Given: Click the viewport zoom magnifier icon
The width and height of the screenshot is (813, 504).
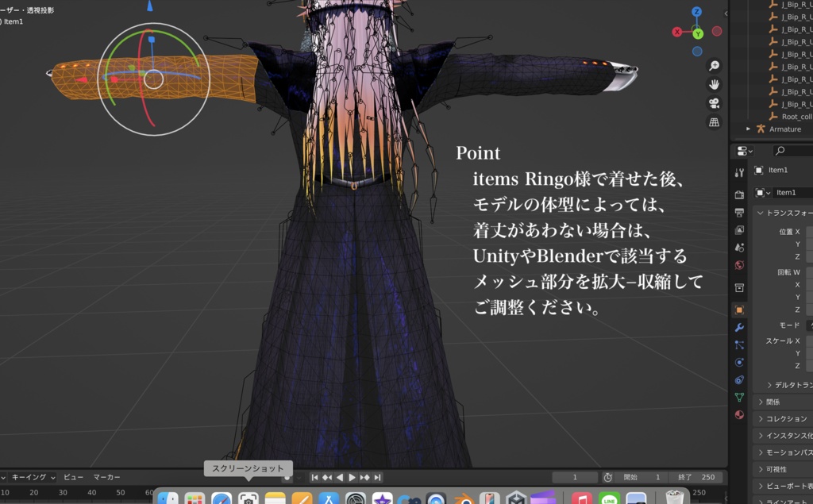Looking at the screenshot, I should point(714,65).
